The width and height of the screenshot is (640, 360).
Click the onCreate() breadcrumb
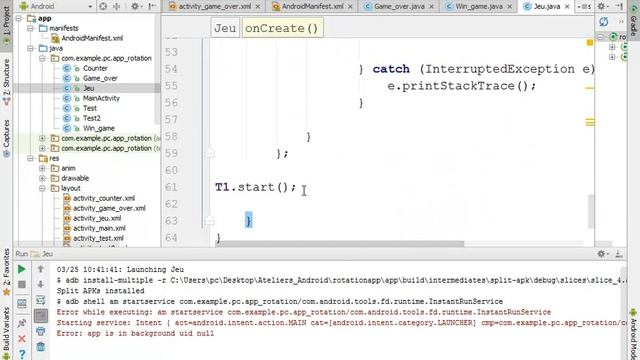(282, 28)
